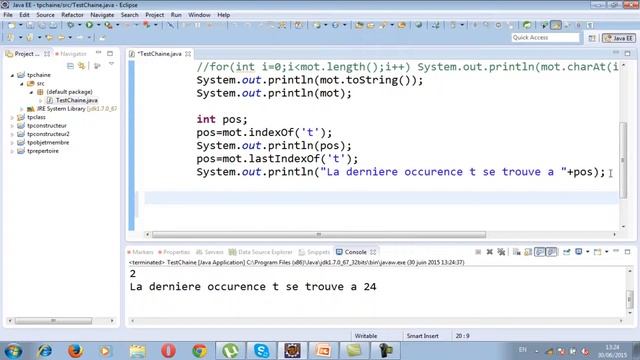
Task: Expand the tpclass project
Action: [x=12, y=118]
